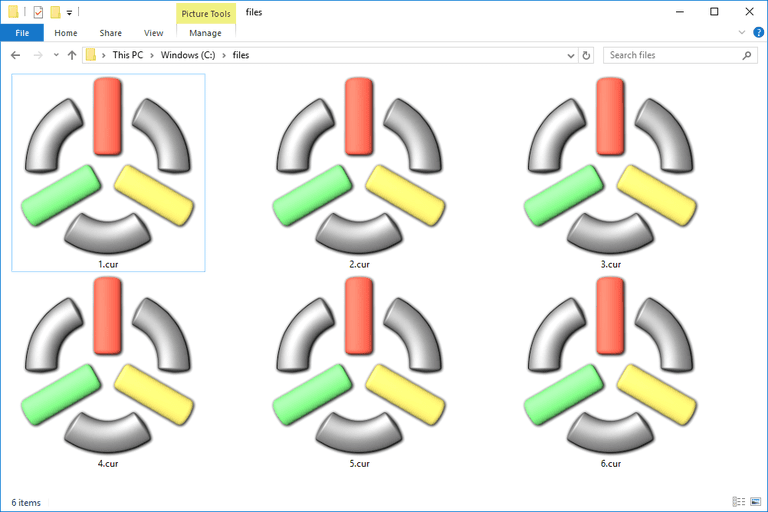Click the 5.cur file name label
The height and width of the screenshot is (512, 768).
click(360, 463)
